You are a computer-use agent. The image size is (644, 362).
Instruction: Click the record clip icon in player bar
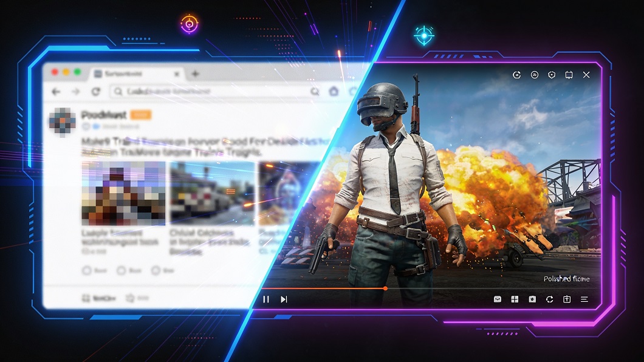click(532, 299)
